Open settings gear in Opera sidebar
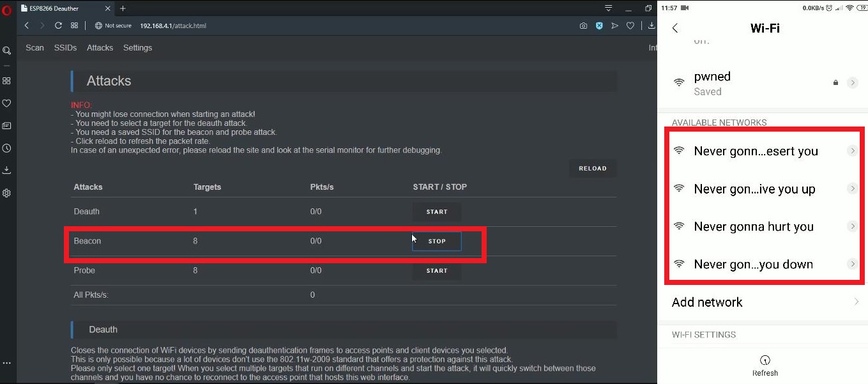The height and width of the screenshot is (384, 868). tap(6, 193)
